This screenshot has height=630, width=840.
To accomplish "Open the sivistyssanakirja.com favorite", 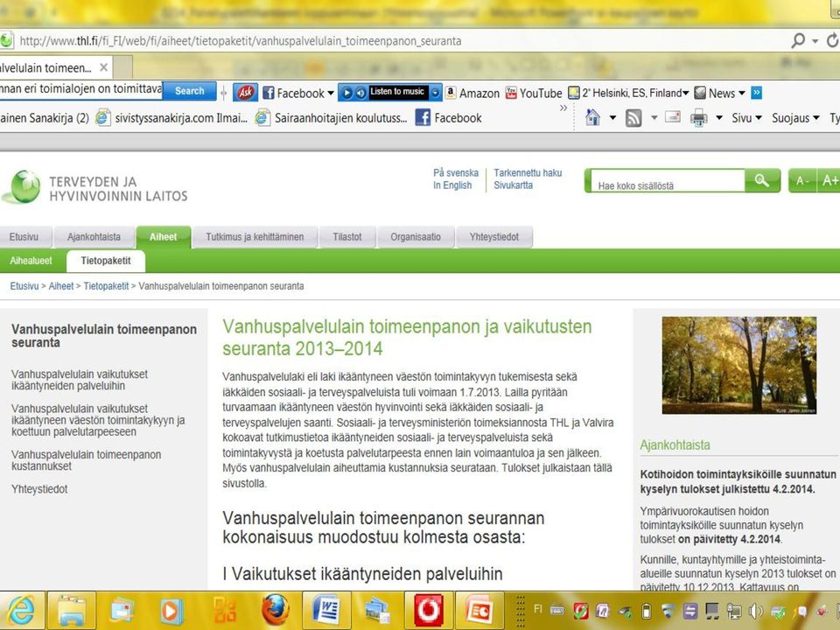I will click(172, 118).
